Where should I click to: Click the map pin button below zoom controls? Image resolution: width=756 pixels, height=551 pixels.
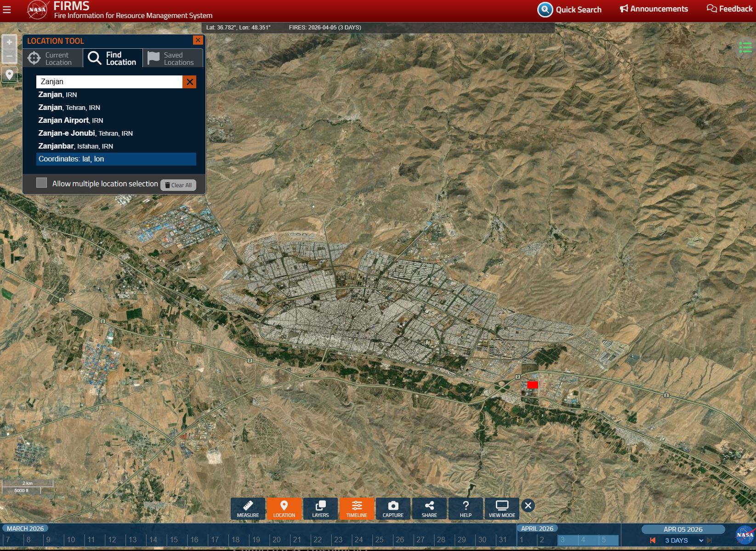point(9,75)
